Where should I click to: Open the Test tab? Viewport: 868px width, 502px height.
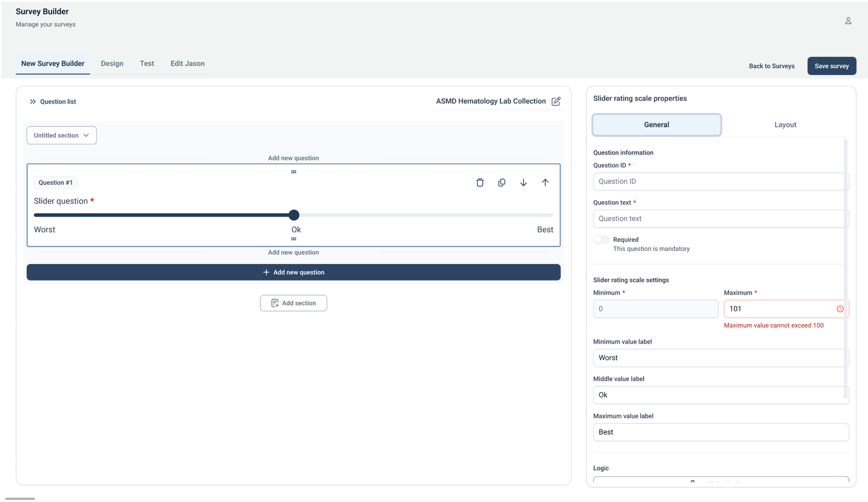coord(146,63)
